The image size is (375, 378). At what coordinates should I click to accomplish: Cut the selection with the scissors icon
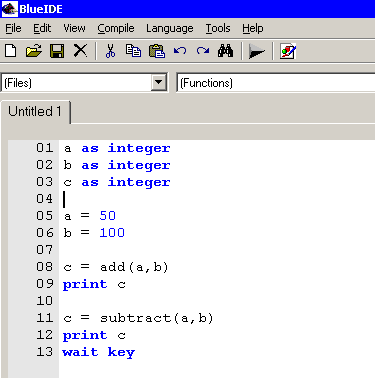coord(110,51)
